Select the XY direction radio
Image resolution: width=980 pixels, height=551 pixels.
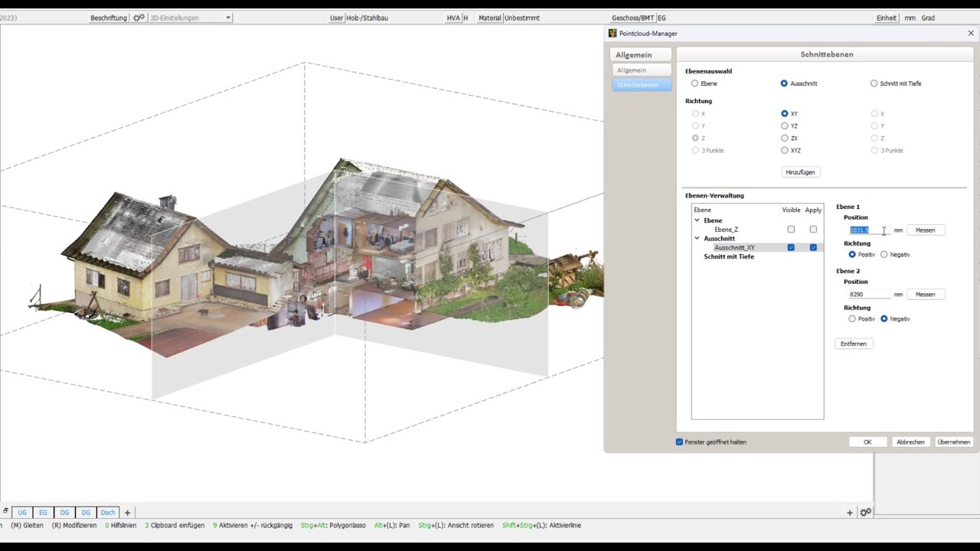(784, 114)
